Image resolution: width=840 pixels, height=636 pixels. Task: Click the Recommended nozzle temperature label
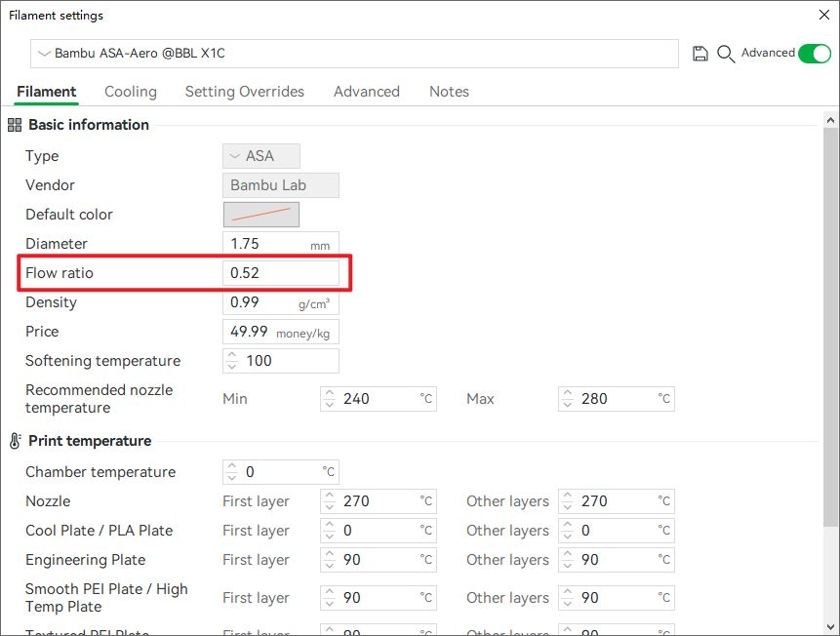(100, 399)
